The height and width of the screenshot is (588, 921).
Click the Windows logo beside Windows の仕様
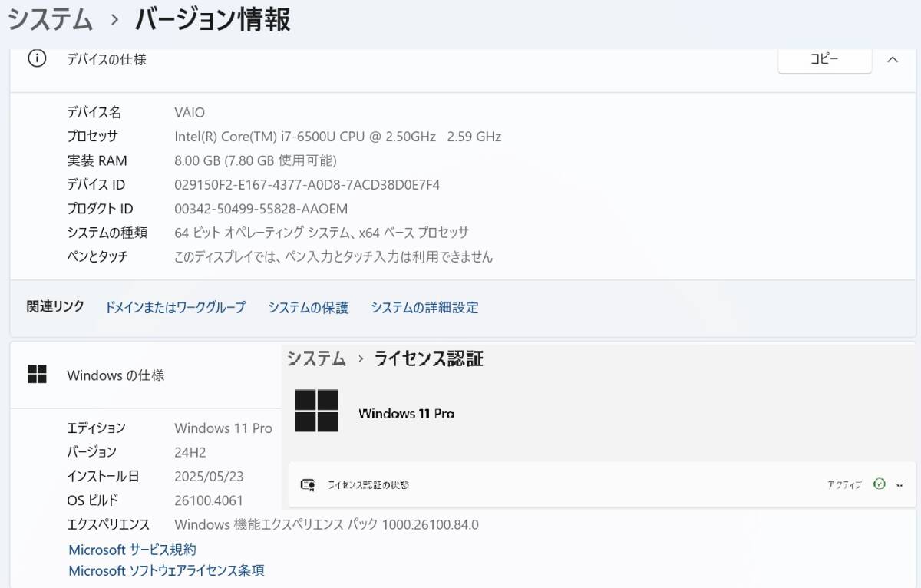pos(37,375)
